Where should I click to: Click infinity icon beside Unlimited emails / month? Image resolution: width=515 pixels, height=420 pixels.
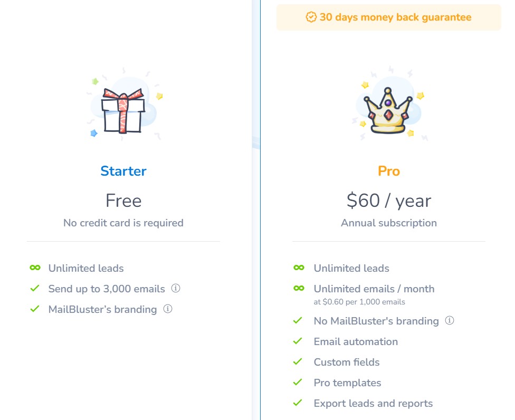pyautogui.click(x=299, y=288)
